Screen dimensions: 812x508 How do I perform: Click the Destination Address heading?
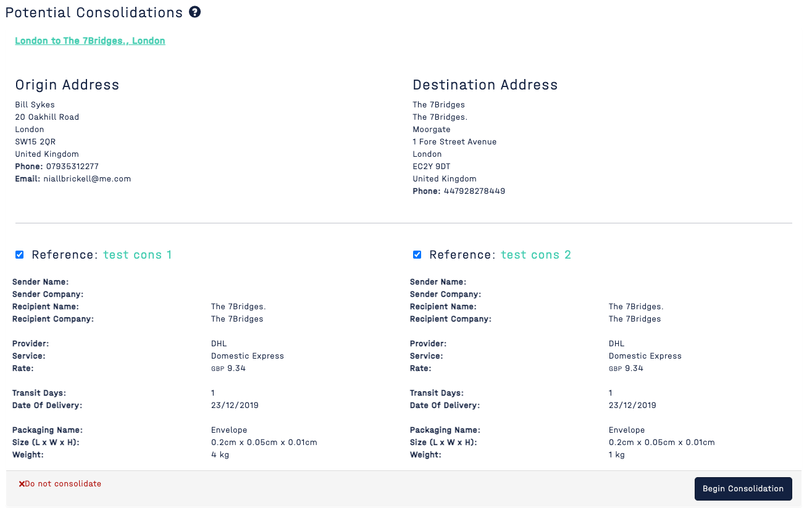coord(485,85)
